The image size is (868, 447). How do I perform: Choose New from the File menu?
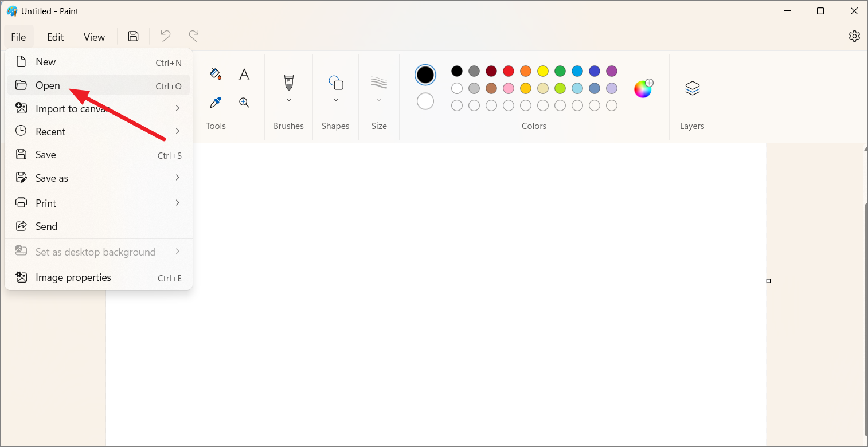99,62
